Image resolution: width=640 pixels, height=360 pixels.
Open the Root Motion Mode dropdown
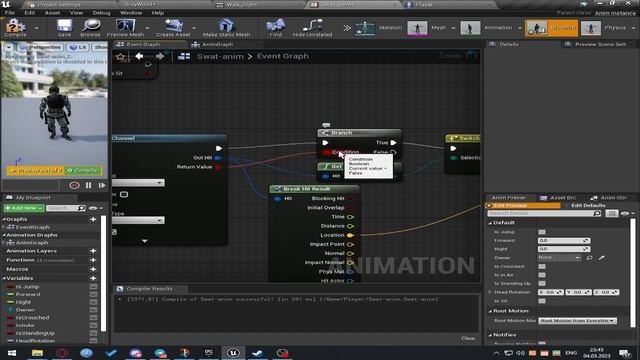coord(578,320)
